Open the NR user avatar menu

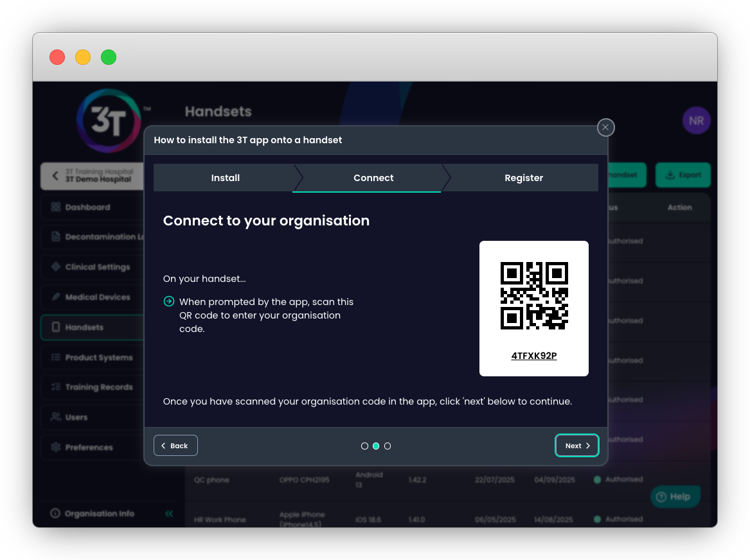696,120
